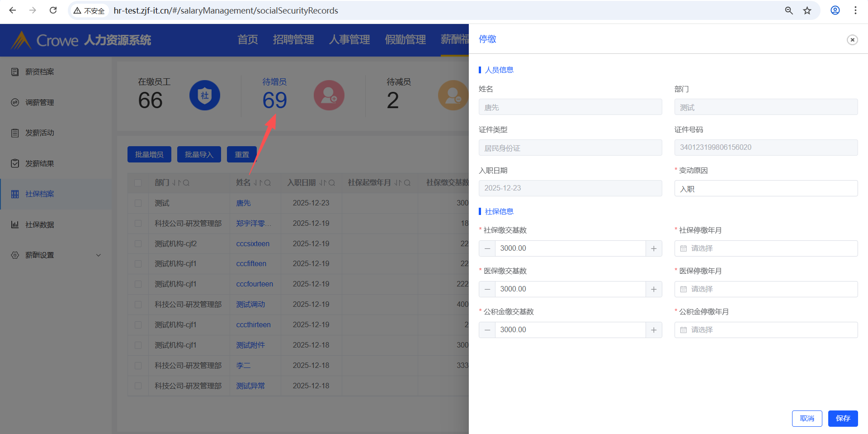The image size is (868, 434).
Task: Decrease 医保缴交基数 with minus button
Action: (487, 289)
